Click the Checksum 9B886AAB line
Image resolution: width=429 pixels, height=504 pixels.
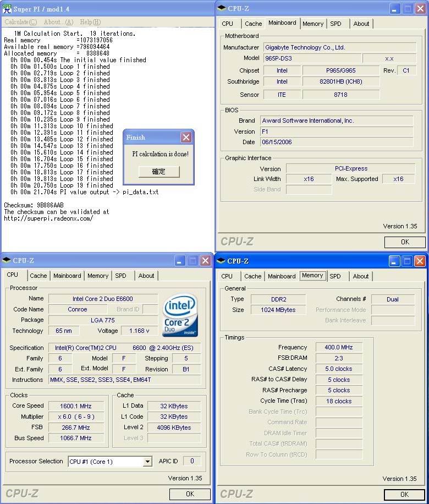(34, 205)
